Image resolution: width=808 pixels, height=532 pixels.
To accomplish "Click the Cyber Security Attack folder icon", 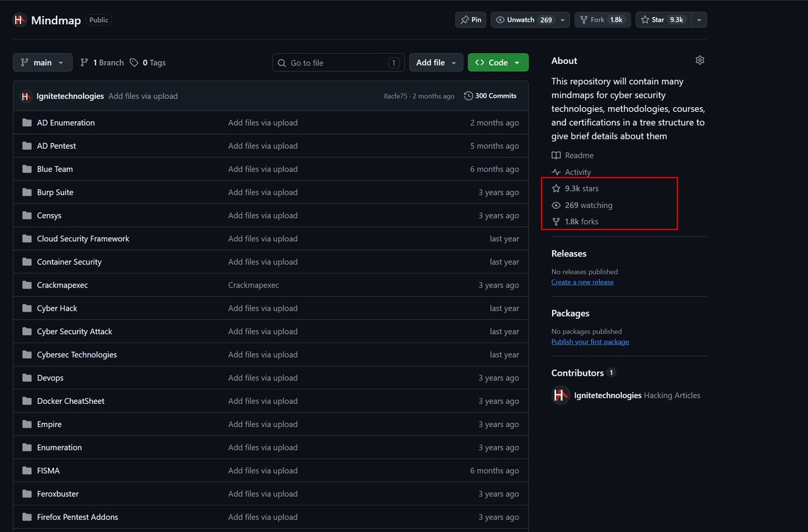I will [27, 331].
